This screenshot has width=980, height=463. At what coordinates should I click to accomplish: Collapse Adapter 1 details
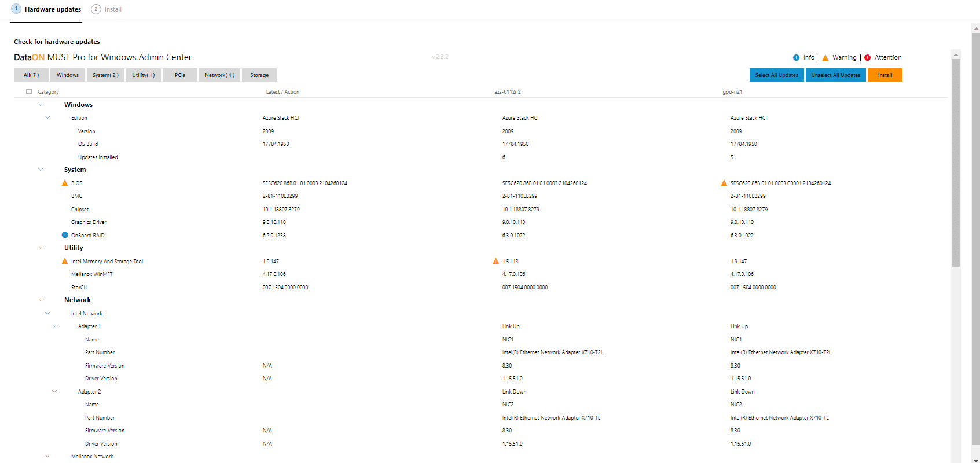click(x=54, y=326)
